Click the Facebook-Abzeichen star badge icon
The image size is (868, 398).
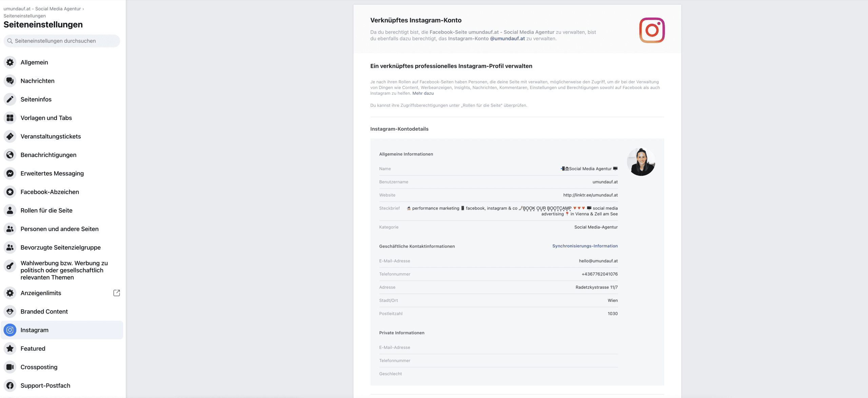pos(10,192)
